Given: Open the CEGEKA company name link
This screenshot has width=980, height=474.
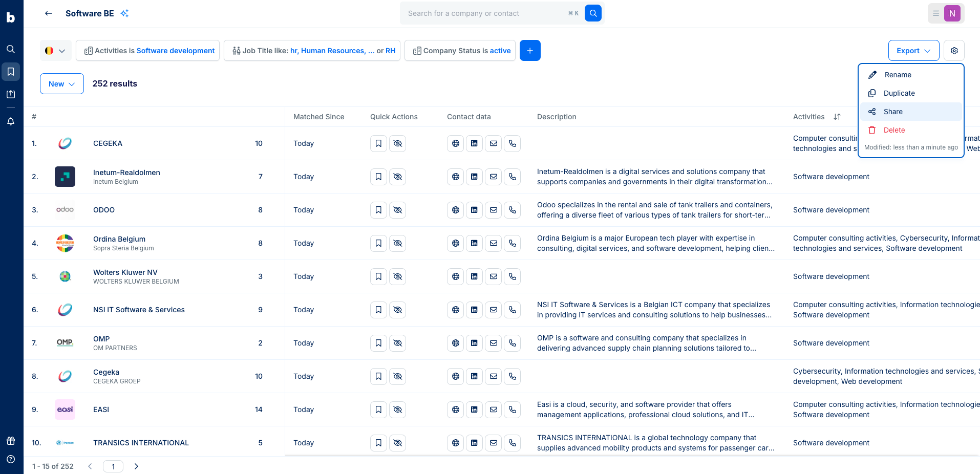Looking at the screenshot, I should point(108,143).
